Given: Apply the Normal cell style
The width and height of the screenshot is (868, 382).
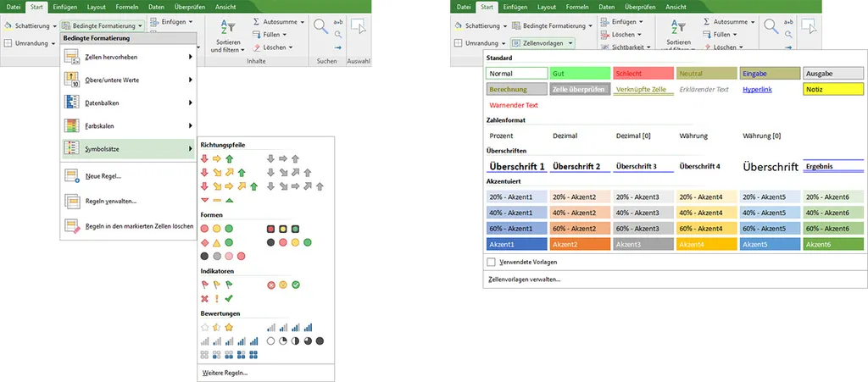Looking at the screenshot, I should (x=517, y=74).
